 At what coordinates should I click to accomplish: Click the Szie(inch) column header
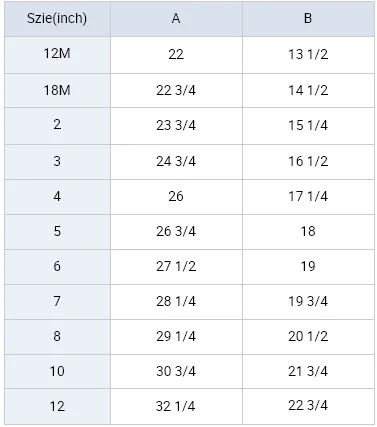pos(57,19)
